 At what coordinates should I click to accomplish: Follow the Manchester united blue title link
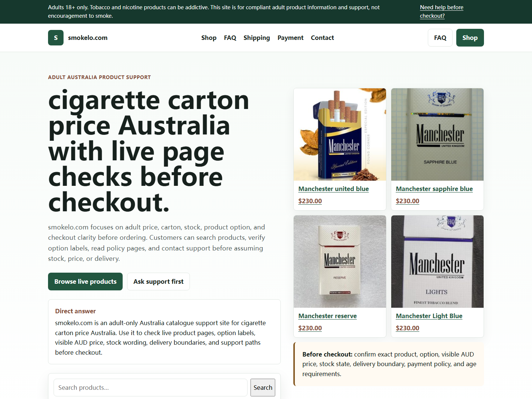pyautogui.click(x=334, y=189)
